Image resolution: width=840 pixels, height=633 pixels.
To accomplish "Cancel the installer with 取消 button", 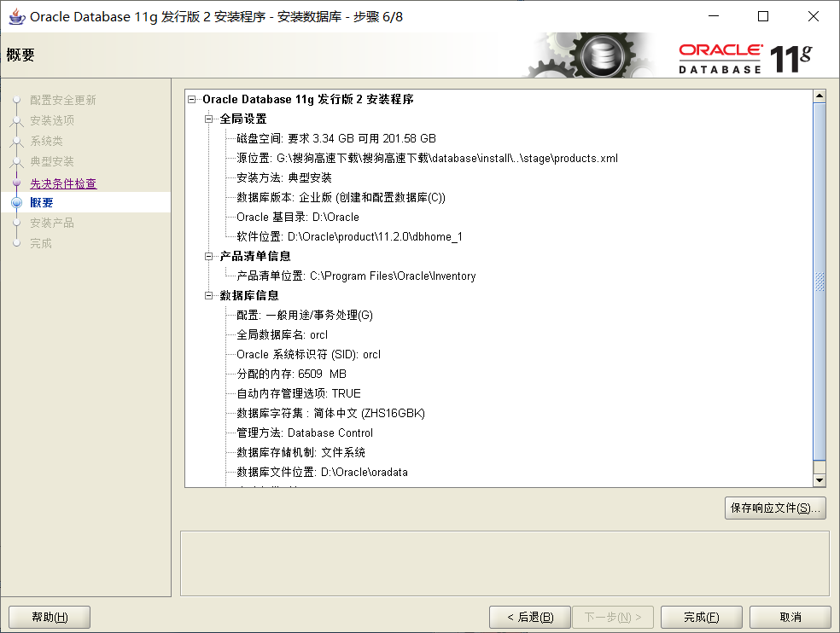I will pos(790,617).
